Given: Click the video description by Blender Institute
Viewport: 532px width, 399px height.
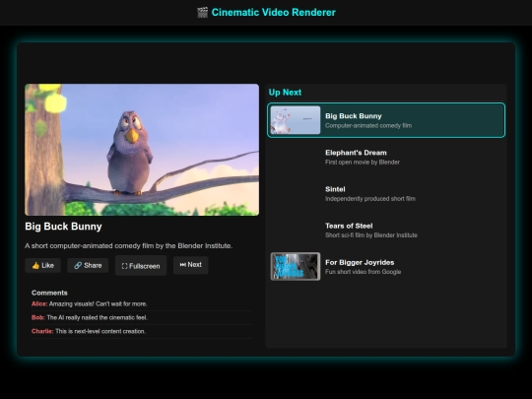Looking at the screenshot, I should pyautogui.click(x=129, y=245).
